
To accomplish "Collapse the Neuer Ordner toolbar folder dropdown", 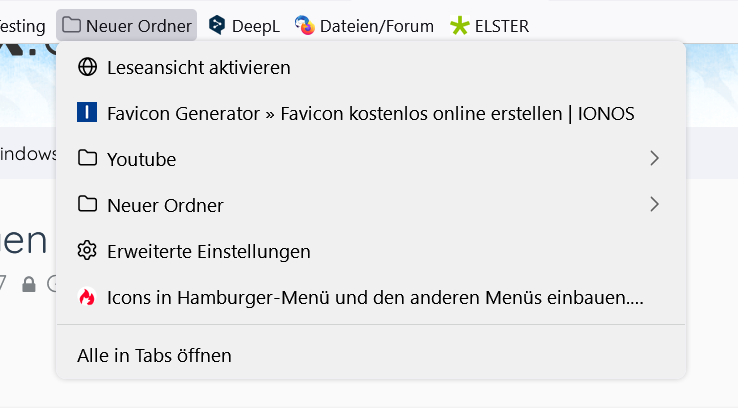I will (x=126, y=25).
